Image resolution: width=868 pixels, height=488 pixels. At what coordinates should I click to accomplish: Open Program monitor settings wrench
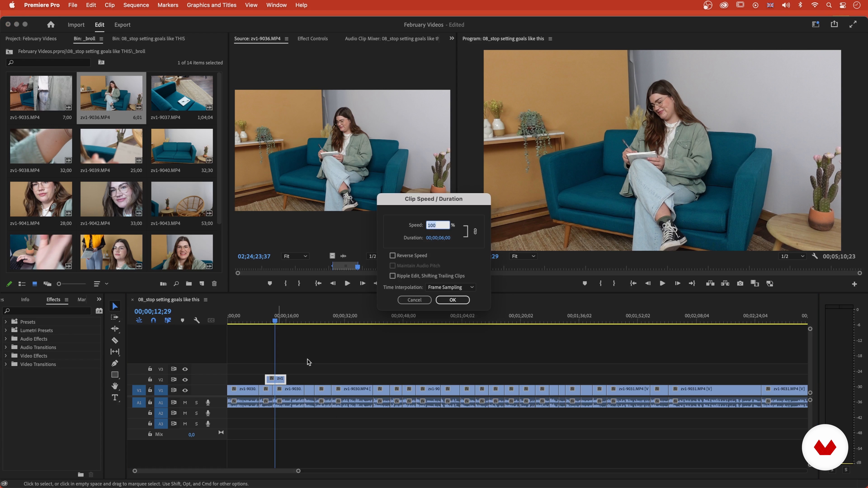[815, 256]
